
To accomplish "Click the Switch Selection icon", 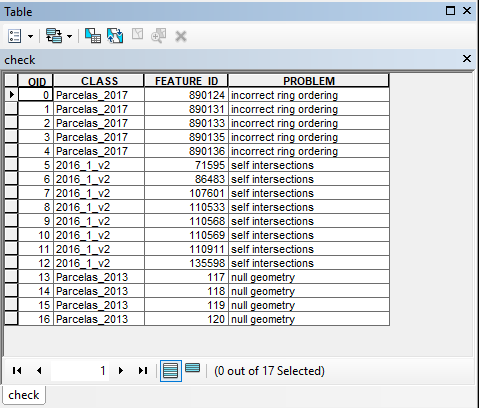I will 115,36.
